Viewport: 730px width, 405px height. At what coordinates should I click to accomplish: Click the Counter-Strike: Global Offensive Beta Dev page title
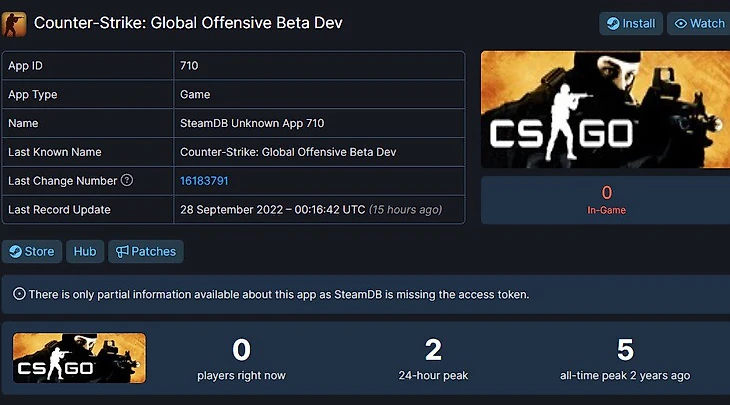pos(189,22)
